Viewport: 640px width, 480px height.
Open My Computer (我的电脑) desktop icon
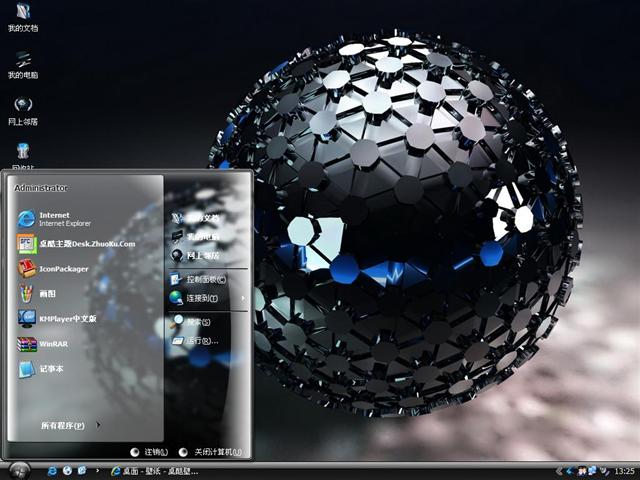point(23,64)
